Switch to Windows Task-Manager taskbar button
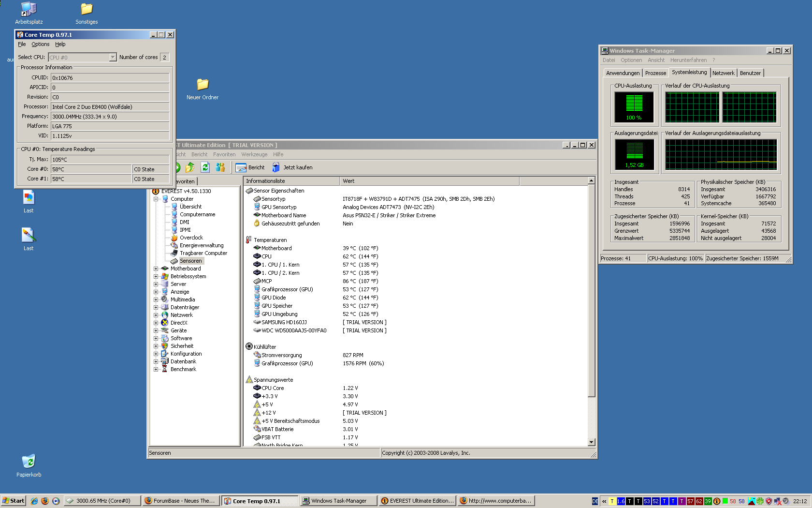The height and width of the screenshot is (508, 812). tap(338, 501)
